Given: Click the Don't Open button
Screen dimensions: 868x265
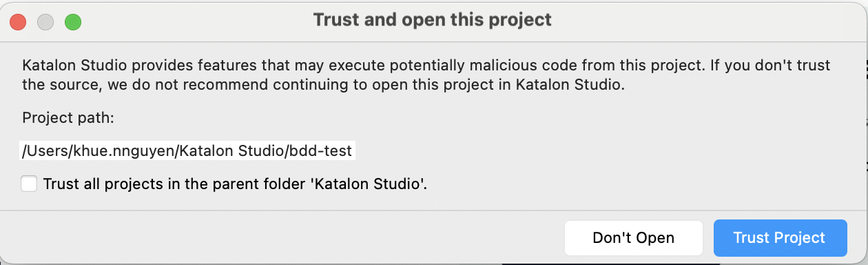Looking at the screenshot, I should click(633, 237).
